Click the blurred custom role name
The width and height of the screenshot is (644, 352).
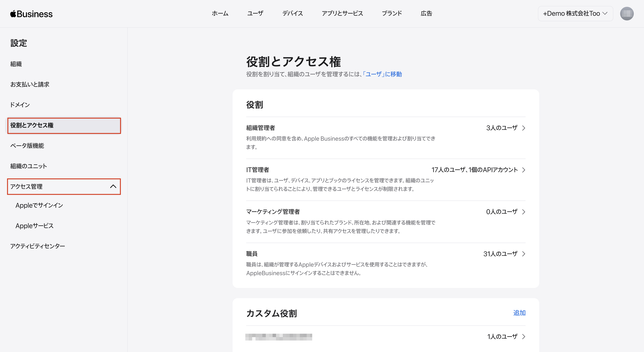click(x=279, y=337)
